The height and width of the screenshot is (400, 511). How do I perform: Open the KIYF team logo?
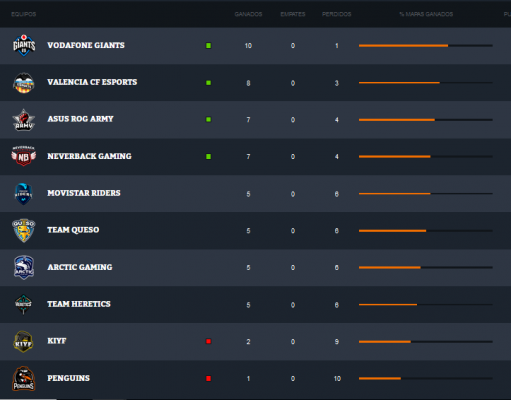click(x=23, y=341)
